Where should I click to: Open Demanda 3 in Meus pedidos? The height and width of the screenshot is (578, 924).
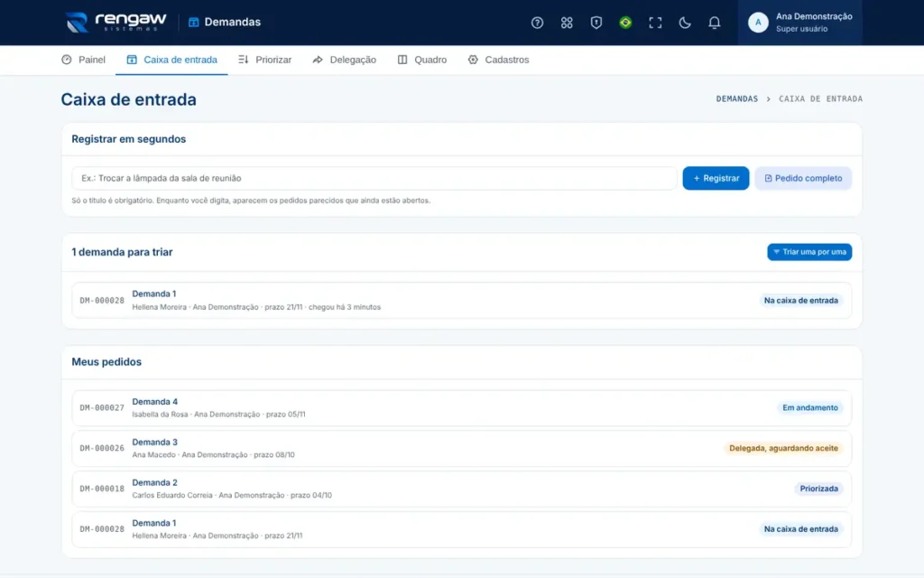click(x=461, y=448)
